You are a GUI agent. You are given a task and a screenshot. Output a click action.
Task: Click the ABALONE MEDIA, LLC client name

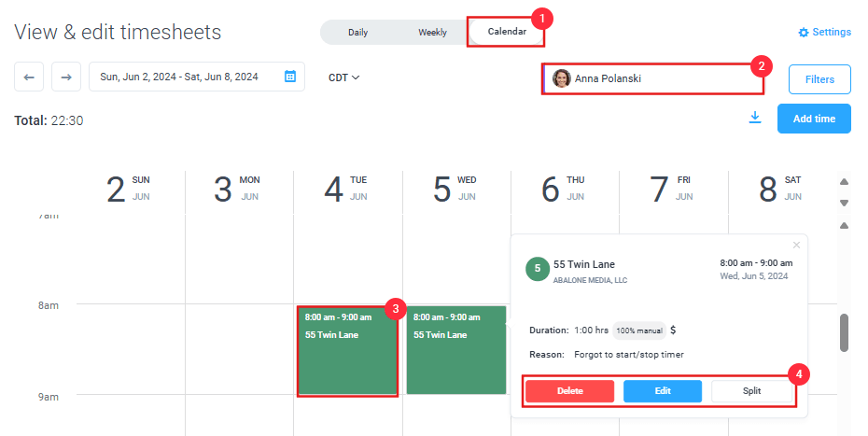tap(590, 280)
